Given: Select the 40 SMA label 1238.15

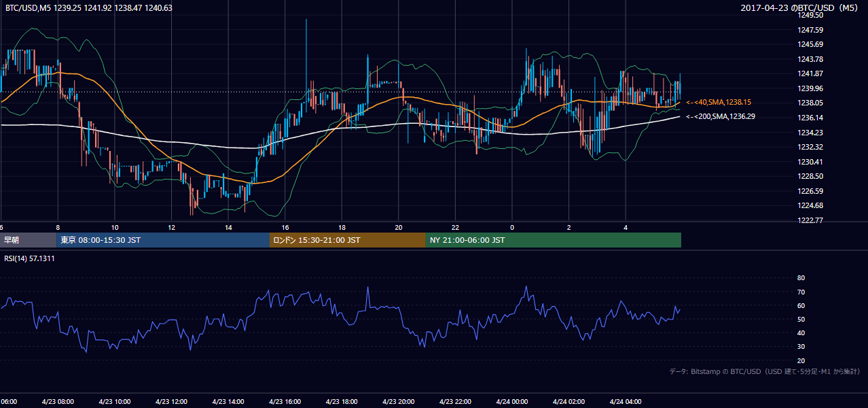Looking at the screenshot, I should click(x=719, y=102).
